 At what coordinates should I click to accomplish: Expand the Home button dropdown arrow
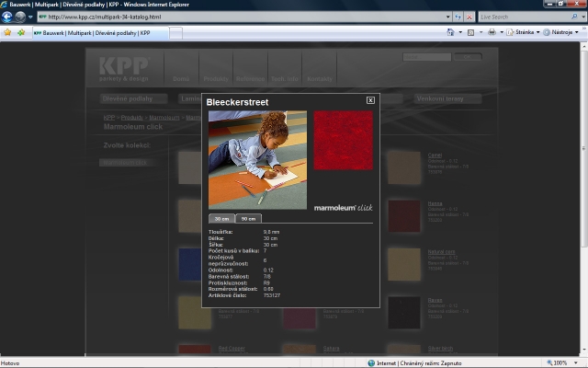(460, 32)
